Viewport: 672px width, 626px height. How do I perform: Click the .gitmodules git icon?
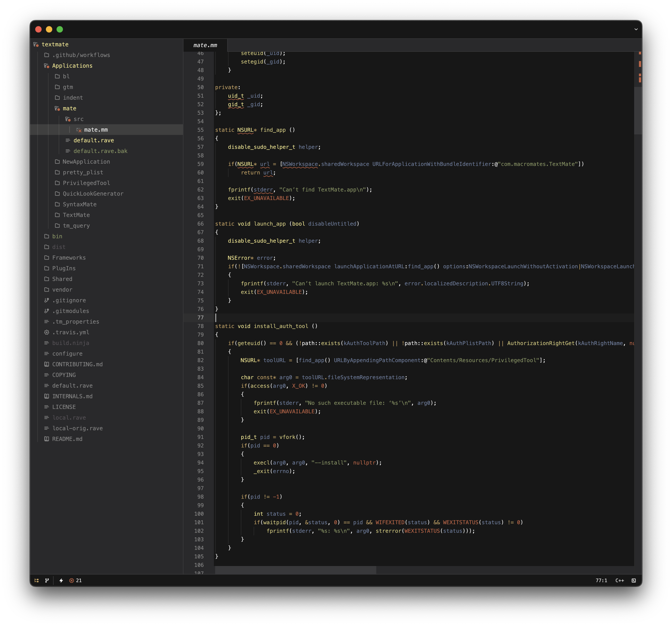[x=47, y=311]
